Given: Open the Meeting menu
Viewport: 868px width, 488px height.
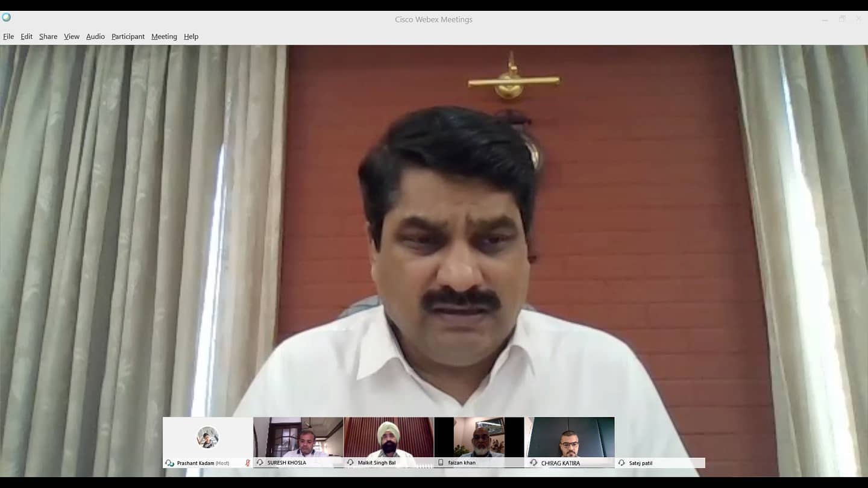Looking at the screenshot, I should (x=164, y=36).
